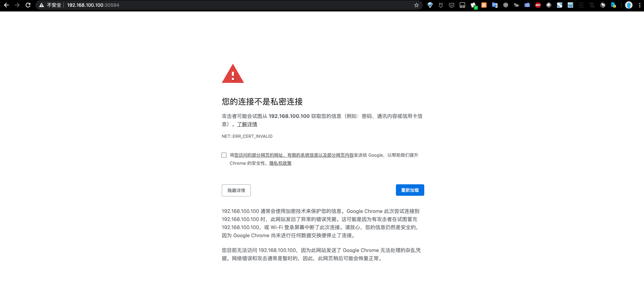Open the square eyes-icon extension

tap(462, 5)
